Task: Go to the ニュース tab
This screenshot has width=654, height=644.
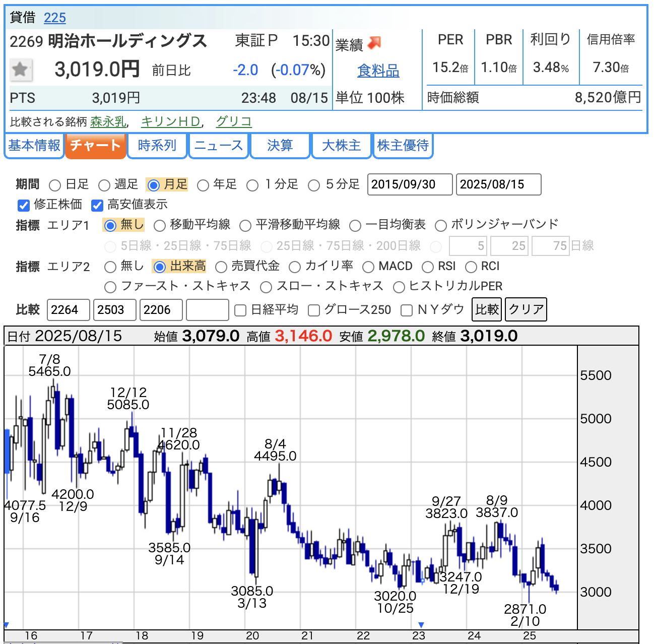Action: (219, 146)
